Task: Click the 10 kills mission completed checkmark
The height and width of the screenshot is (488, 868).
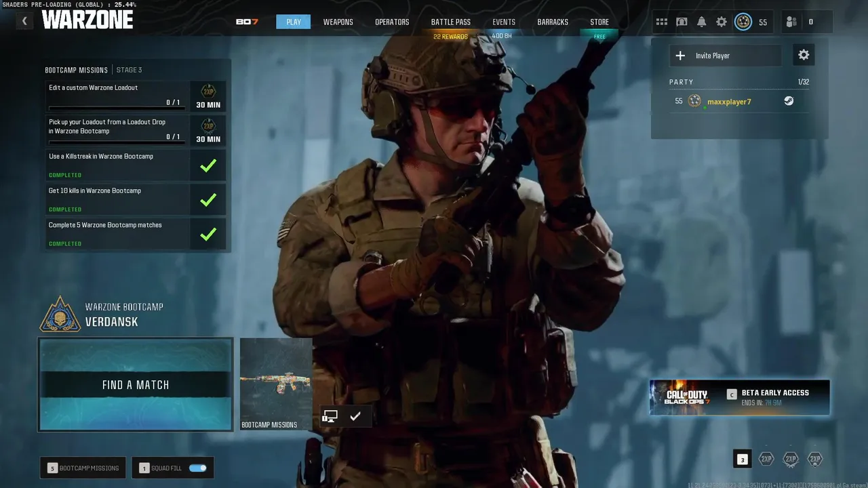Action: click(x=208, y=200)
